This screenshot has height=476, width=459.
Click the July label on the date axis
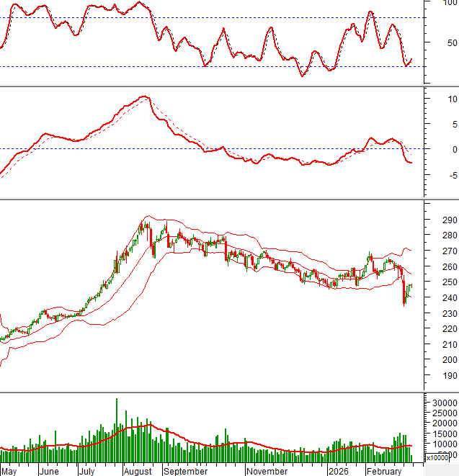[x=86, y=471]
